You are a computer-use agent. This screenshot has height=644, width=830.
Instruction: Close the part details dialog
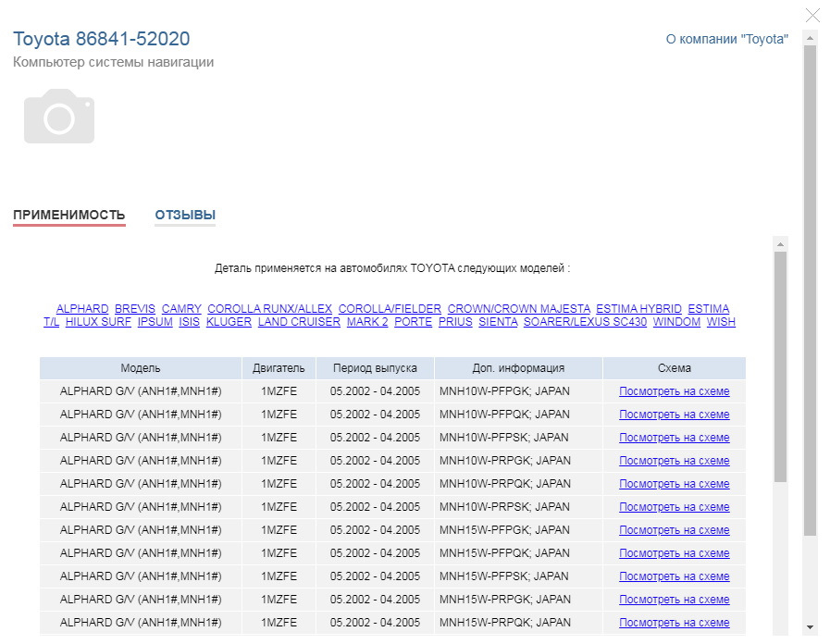(812, 15)
